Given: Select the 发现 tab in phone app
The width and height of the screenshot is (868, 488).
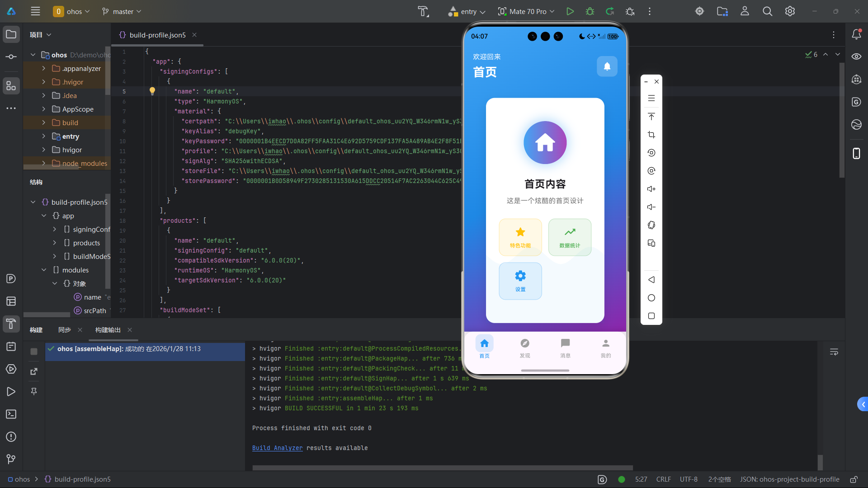Looking at the screenshot, I should click(524, 348).
